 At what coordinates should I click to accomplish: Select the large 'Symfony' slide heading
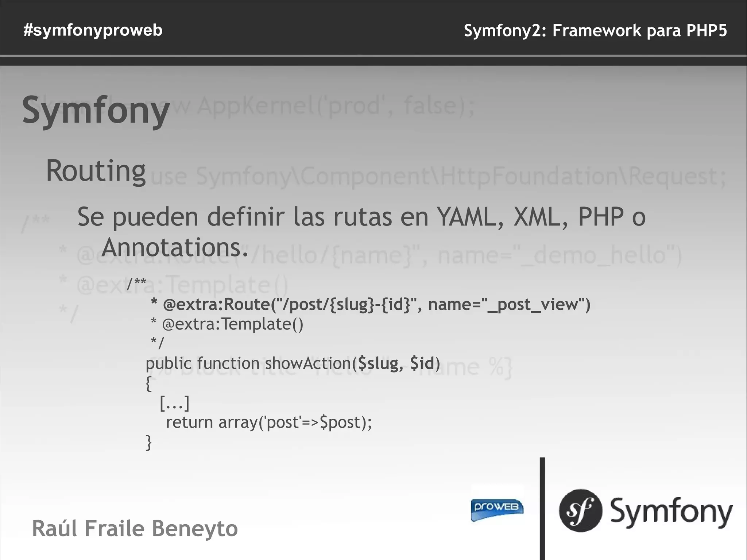point(96,111)
